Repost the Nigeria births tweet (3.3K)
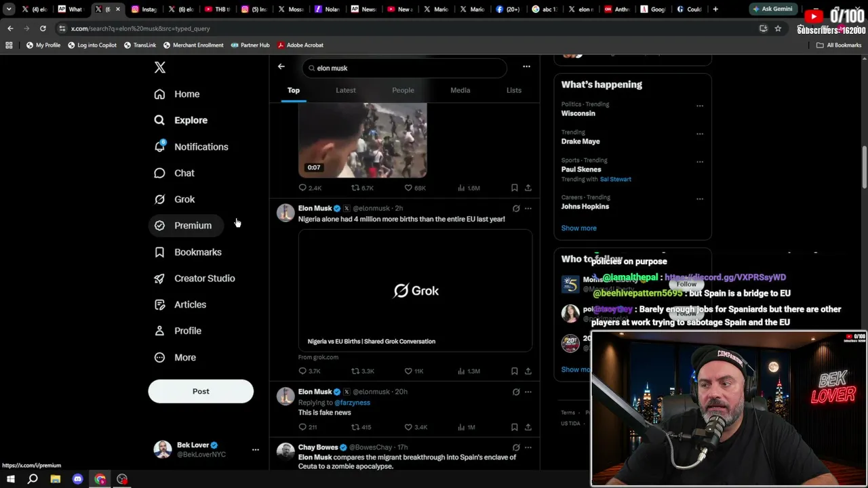This screenshot has width=868, height=488. click(362, 371)
